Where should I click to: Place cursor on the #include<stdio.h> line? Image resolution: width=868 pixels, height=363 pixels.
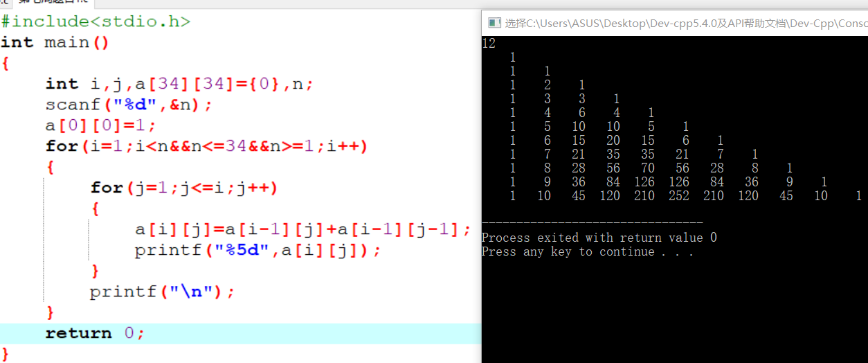point(96,22)
